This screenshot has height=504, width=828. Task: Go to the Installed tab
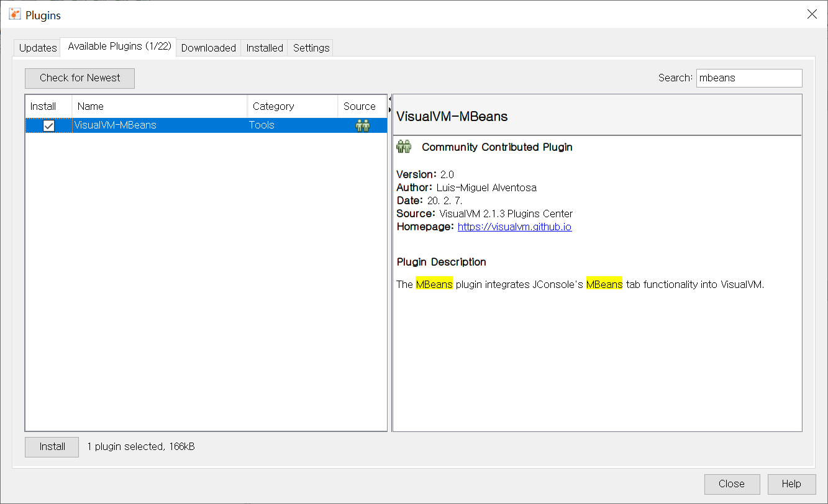pyautogui.click(x=265, y=48)
